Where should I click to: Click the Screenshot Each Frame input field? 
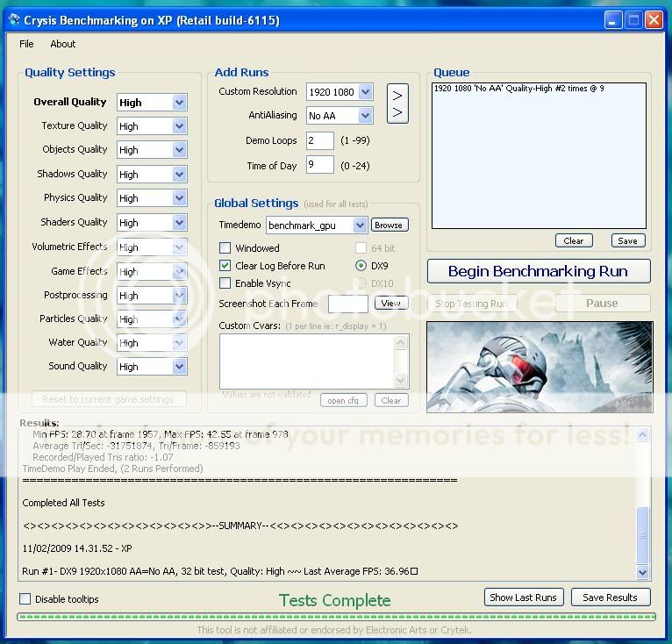coord(348,304)
